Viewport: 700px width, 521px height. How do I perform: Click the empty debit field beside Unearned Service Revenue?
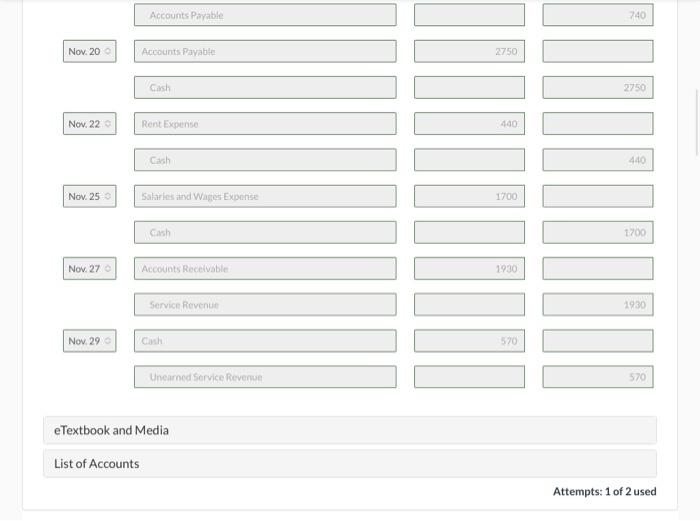point(469,377)
